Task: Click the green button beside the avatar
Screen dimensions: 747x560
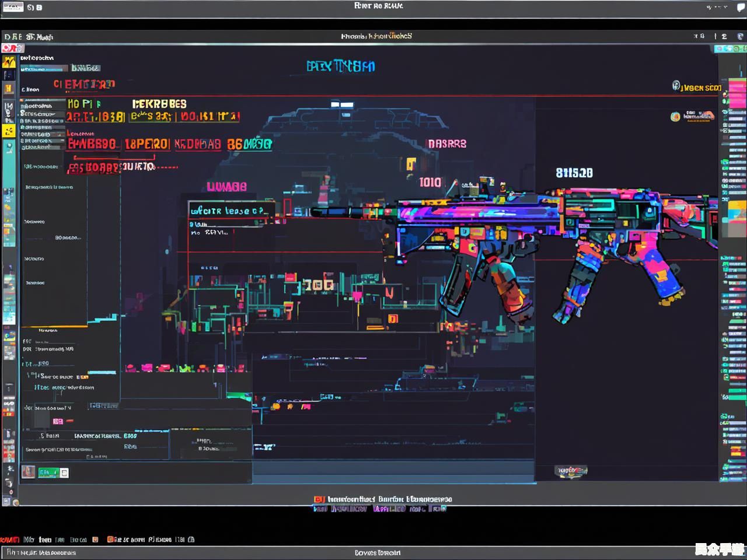Action: [x=48, y=473]
